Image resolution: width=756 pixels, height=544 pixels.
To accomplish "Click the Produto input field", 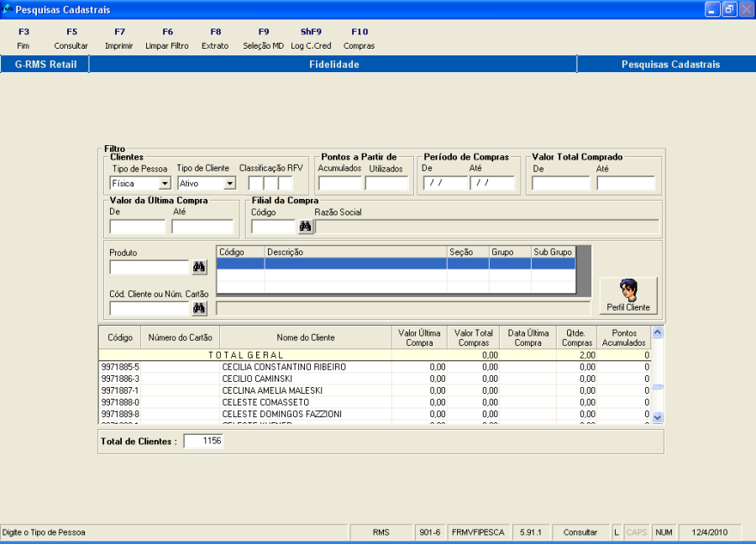I will point(150,267).
